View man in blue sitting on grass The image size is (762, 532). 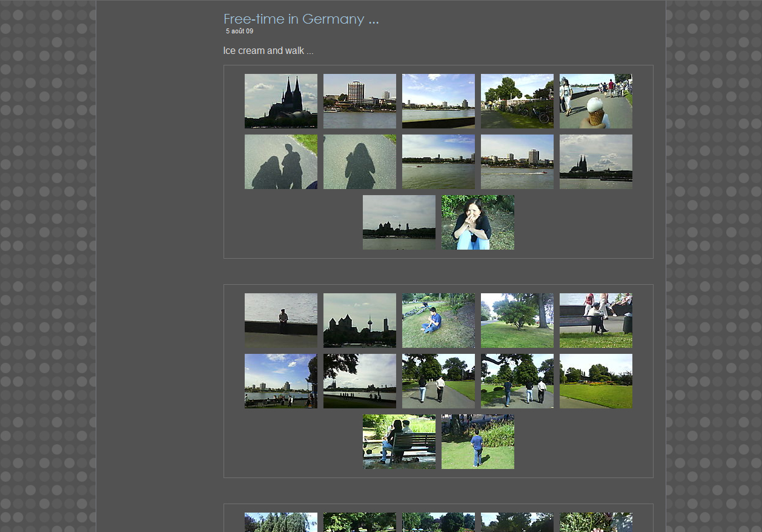click(x=438, y=321)
